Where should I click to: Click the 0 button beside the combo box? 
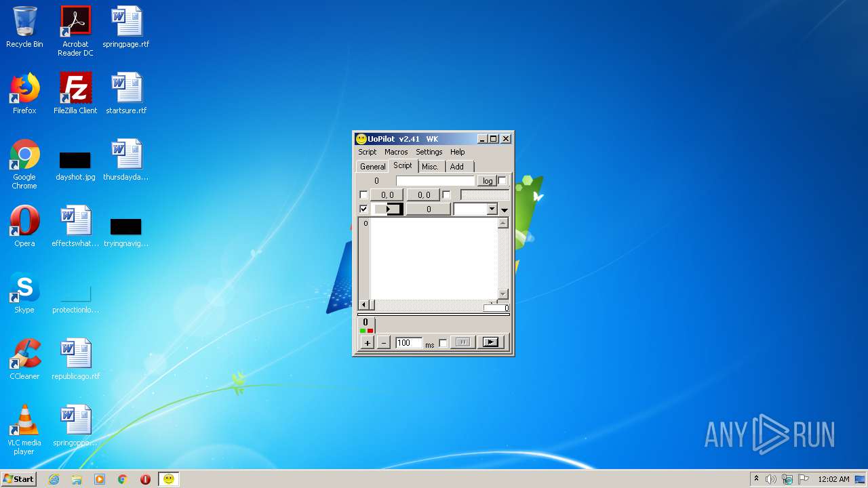coord(429,209)
